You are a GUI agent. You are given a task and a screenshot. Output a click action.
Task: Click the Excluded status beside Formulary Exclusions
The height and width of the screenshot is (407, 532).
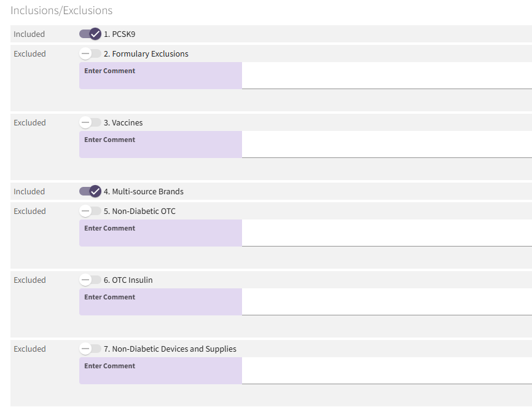tap(30, 54)
